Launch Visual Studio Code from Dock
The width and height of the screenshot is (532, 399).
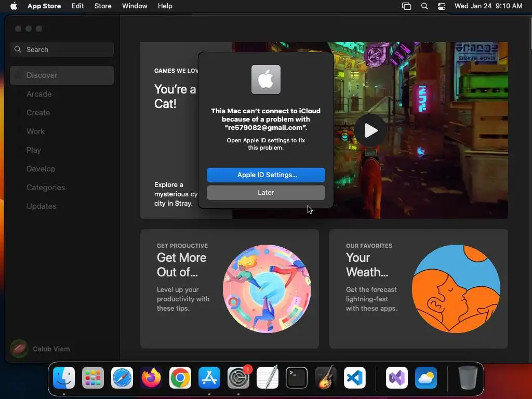(x=355, y=378)
